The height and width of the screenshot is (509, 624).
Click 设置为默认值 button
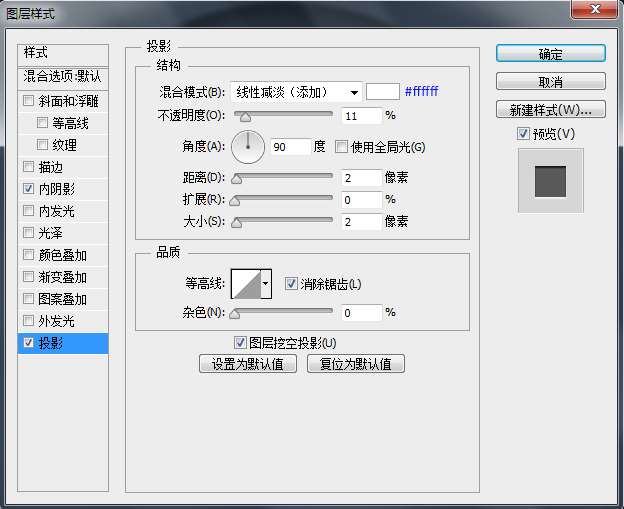coord(248,364)
